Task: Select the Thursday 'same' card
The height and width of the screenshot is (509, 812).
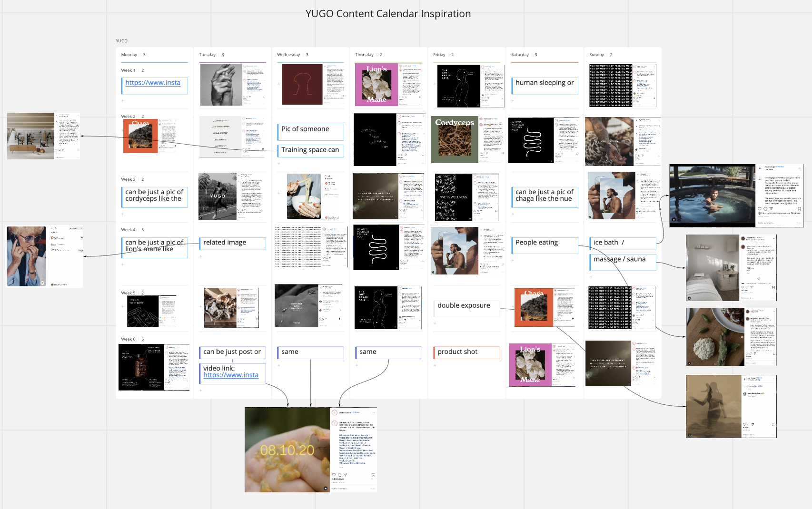Action: (388, 352)
